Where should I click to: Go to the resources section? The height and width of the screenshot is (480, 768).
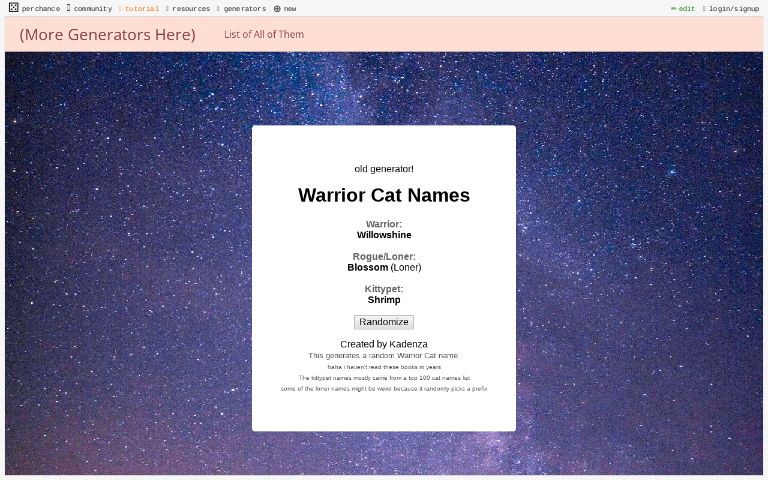190,9
